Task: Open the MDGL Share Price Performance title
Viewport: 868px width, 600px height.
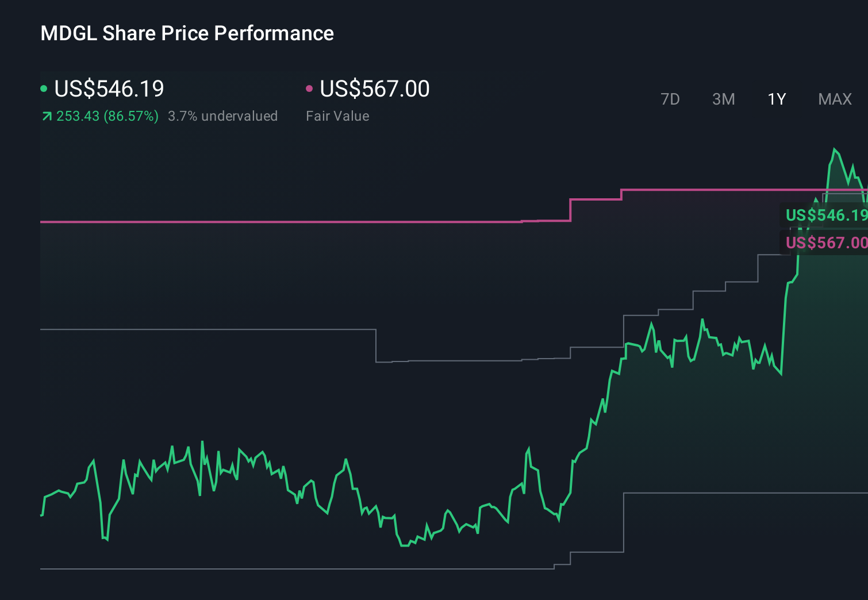Action: pyautogui.click(x=186, y=33)
